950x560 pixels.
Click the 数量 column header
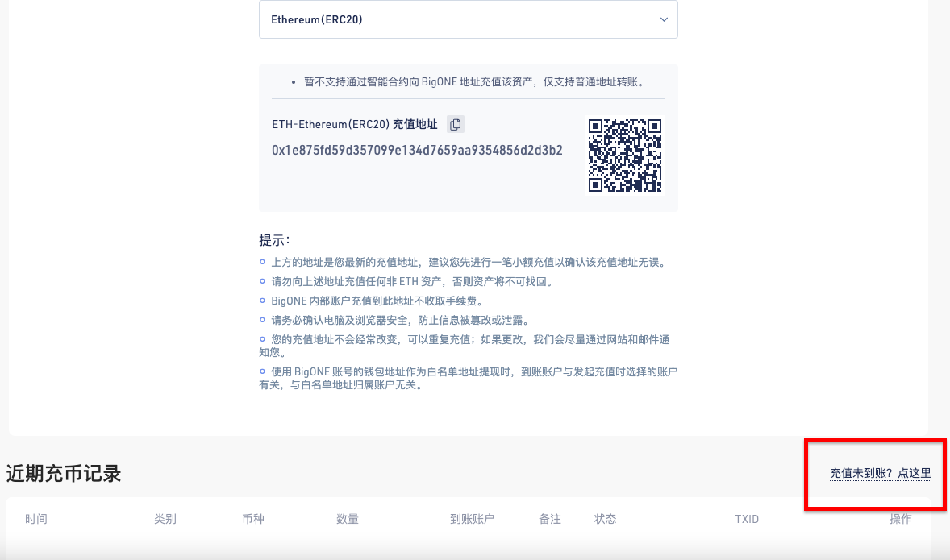(348, 519)
